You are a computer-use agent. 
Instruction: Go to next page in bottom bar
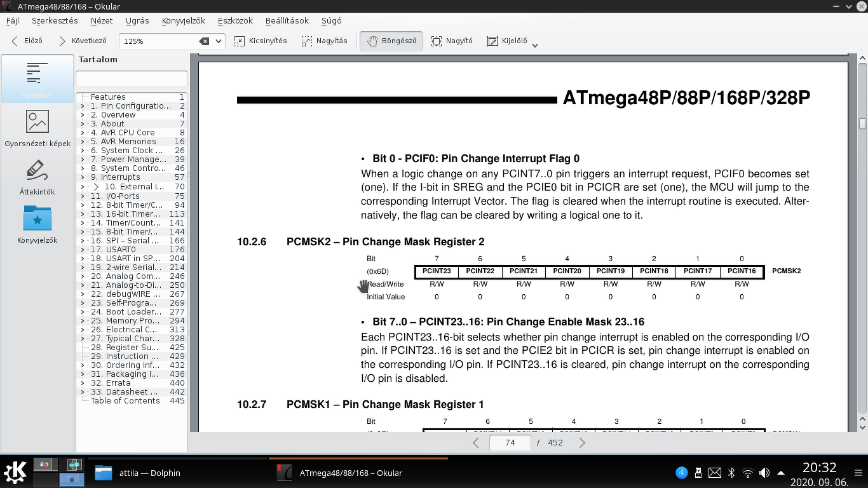(x=582, y=443)
